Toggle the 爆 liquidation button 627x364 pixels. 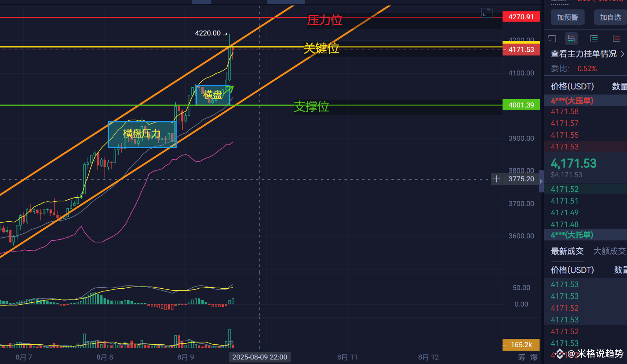pos(534,357)
